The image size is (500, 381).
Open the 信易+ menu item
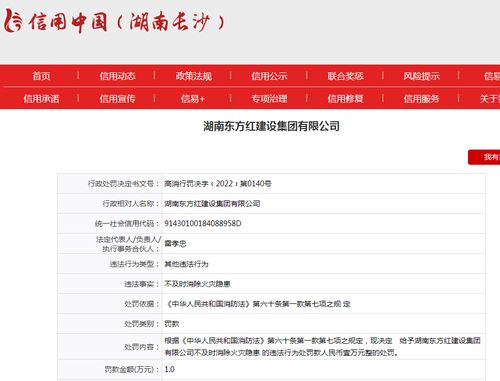pyautogui.click(x=193, y=99)
